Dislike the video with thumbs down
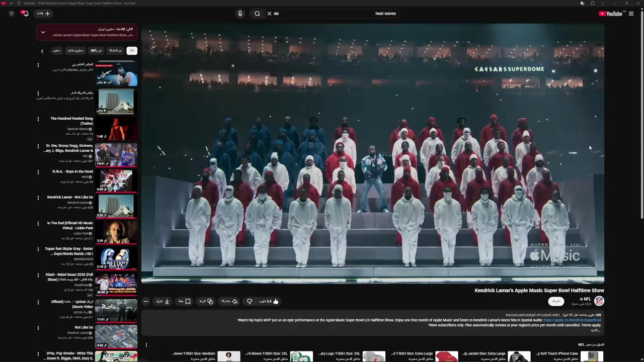Image resolution: width=644 pixels, height=362 pixels. [x=249, y=301]
